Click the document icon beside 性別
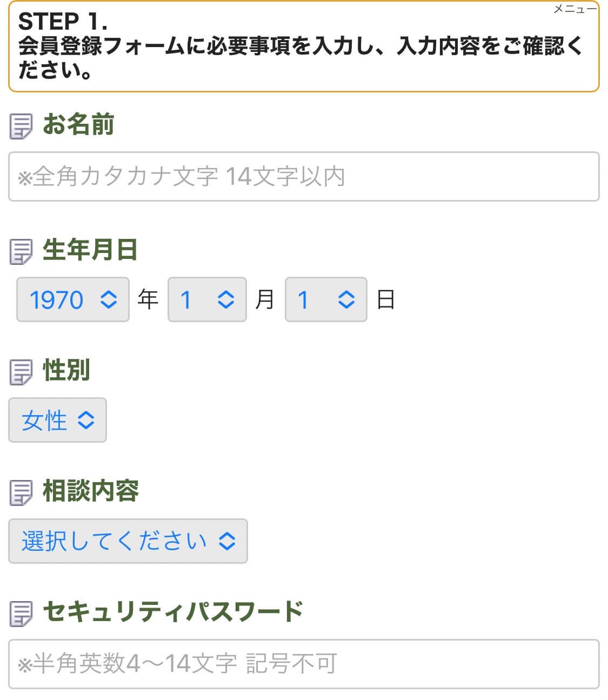The width and height of the screenshot is (608, 700). (x=21, y=372)
